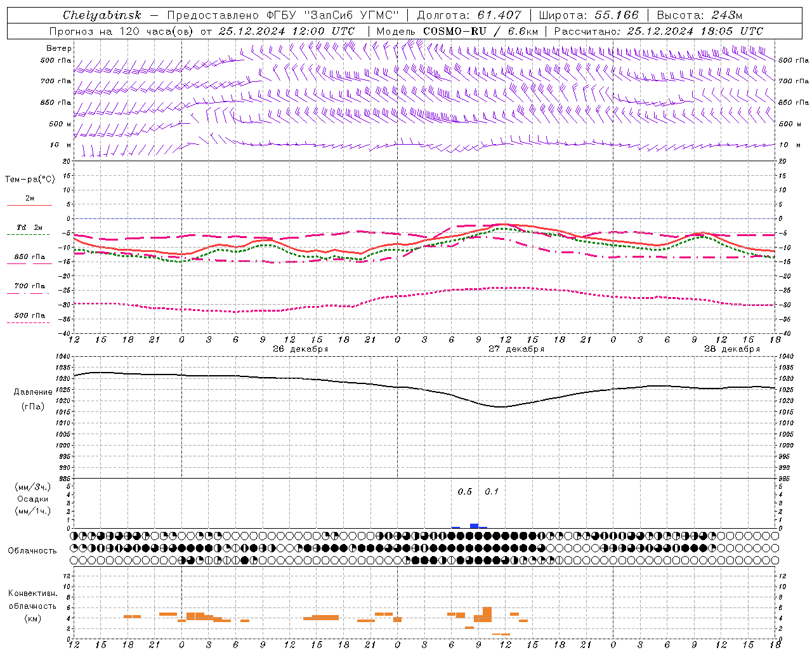This screenshot has width=812, height=650.
Task: Click the pressure minimum on the black curve
Action: click(501, 407)
